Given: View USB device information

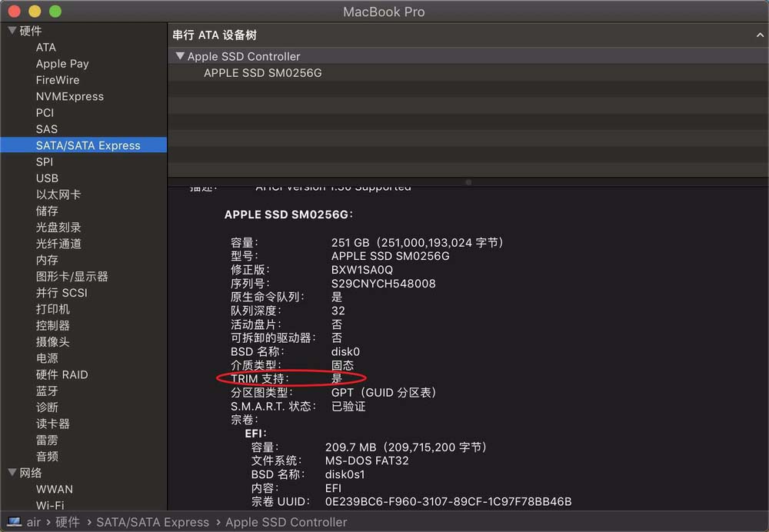Looking at the screenshot, I should [x=47, y=178].
